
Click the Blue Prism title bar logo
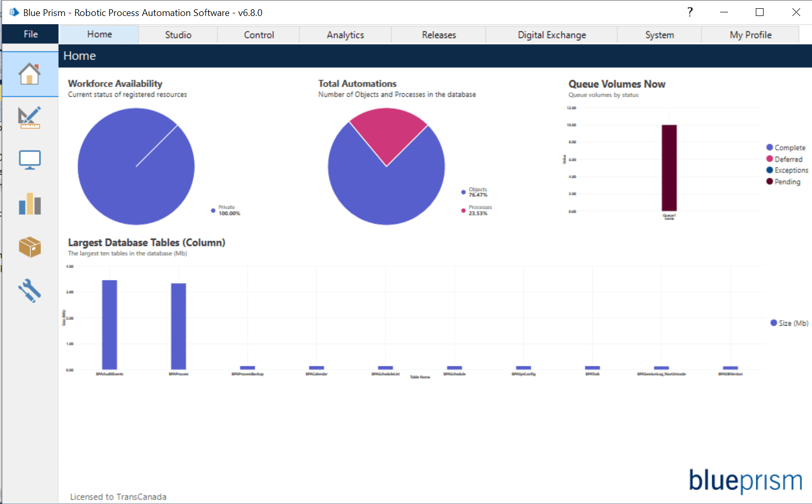point(14,12)
